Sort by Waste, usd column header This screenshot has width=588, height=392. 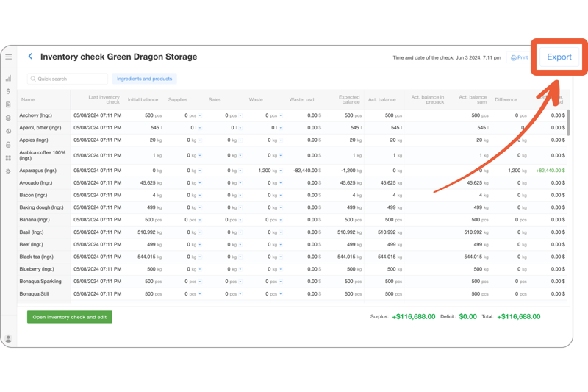point(301,100)
